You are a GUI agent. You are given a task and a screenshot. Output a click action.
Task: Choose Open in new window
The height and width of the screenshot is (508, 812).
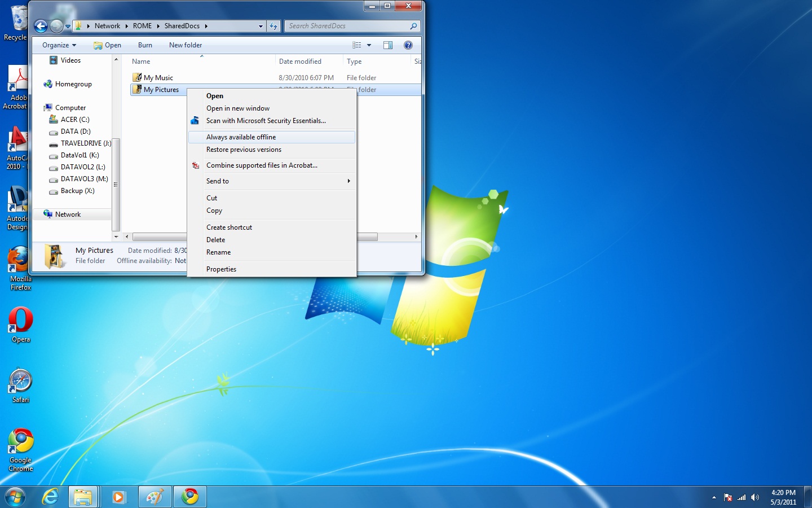point(272,108)
